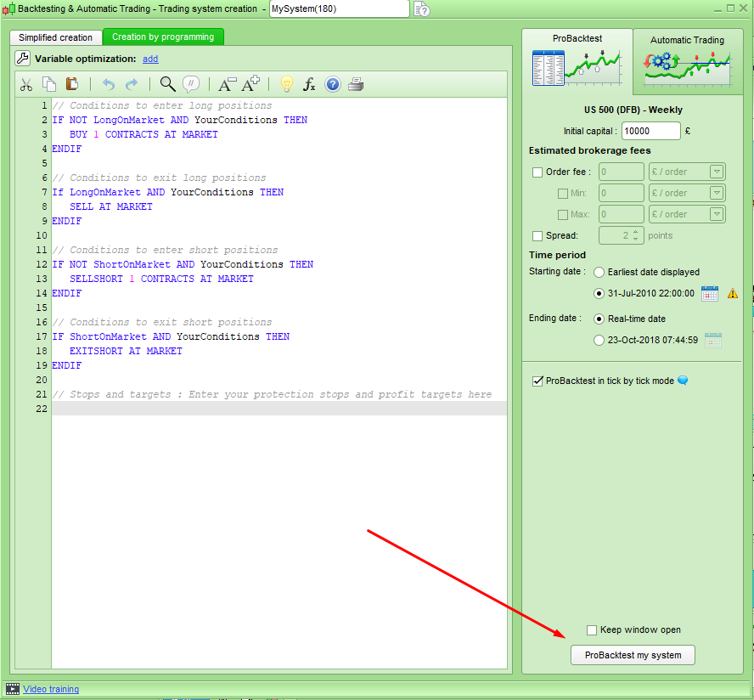Click the Max fee value field

[622, 214]
